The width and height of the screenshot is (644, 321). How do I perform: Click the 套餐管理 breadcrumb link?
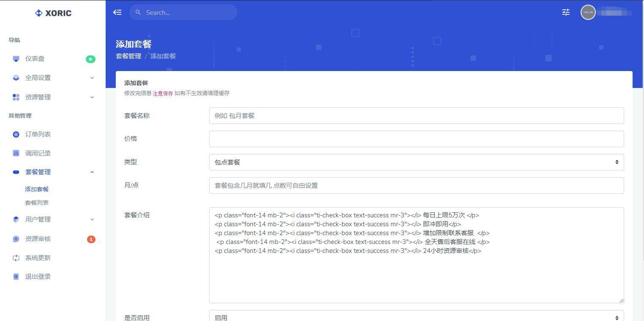point(128,56)
